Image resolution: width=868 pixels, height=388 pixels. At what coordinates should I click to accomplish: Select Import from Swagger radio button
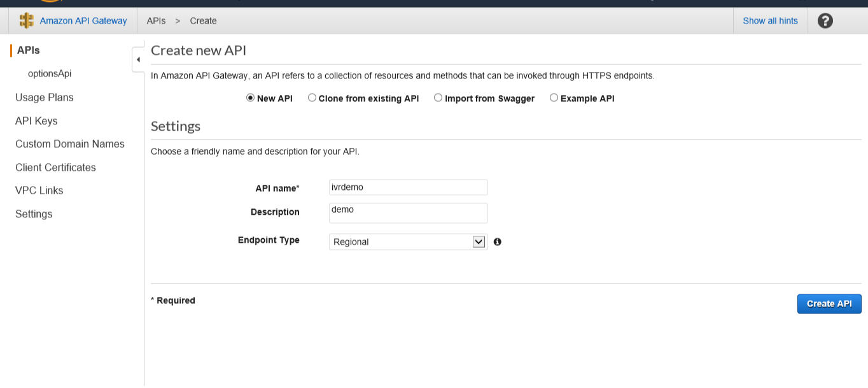click(438, 98)
